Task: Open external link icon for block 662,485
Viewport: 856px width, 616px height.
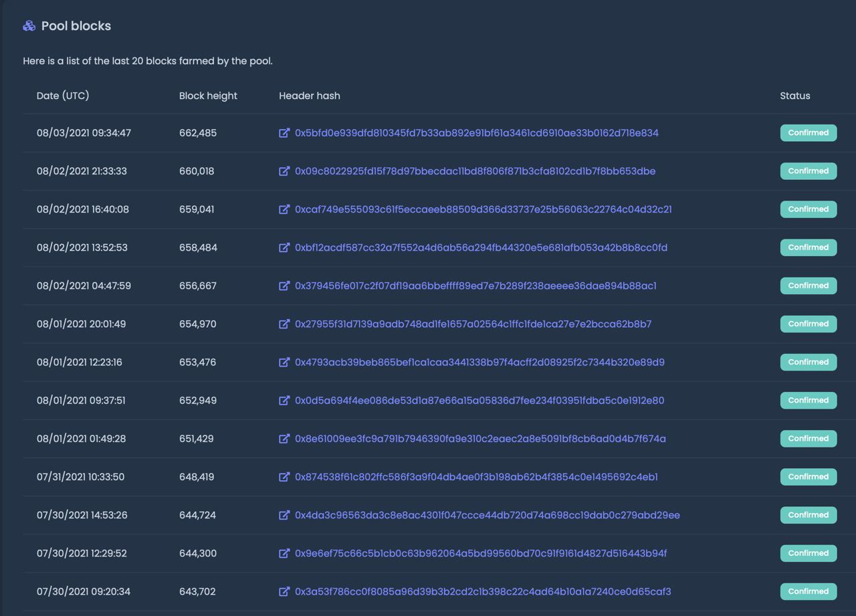Action: point(284,133)
